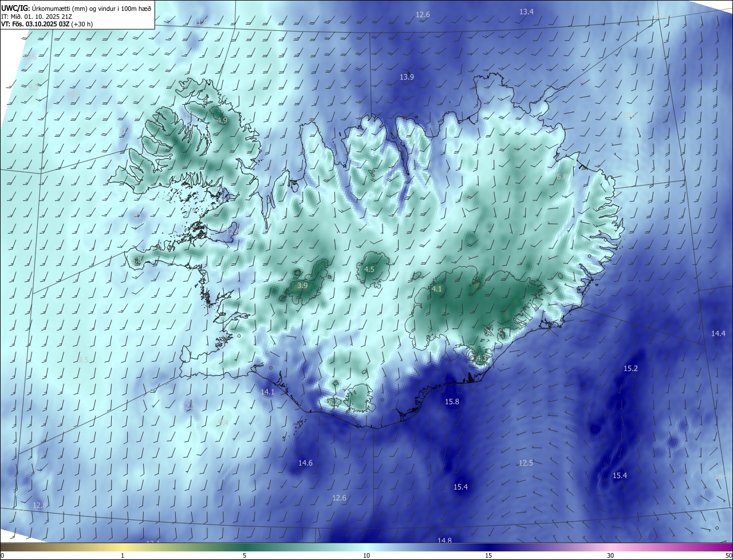Viewport: 733px width, 560px height.
Task: Click the 50 tick on the color scale
Action: pos(728,555)
